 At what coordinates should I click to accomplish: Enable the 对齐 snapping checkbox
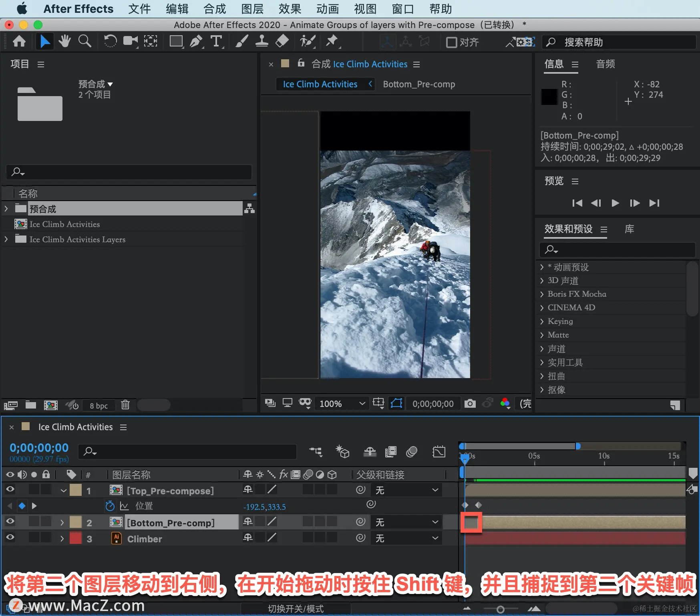point(451,42)
